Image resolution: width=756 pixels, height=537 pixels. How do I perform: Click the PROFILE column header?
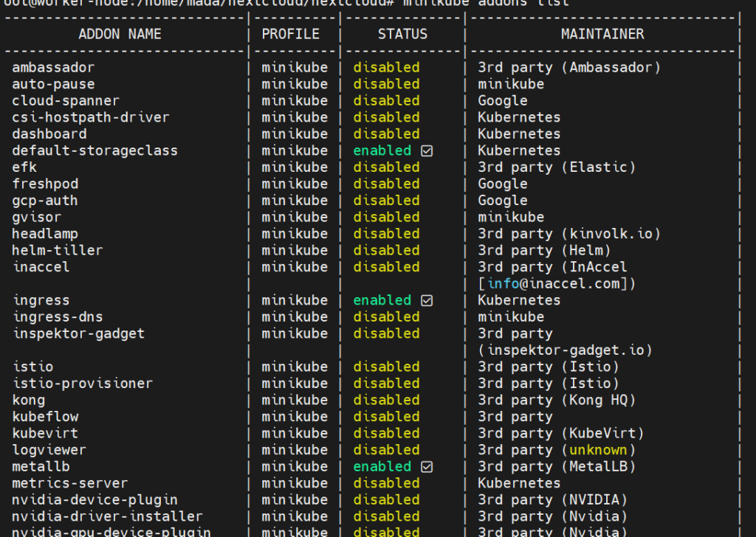pyautogui.click(x=290, y=34)
